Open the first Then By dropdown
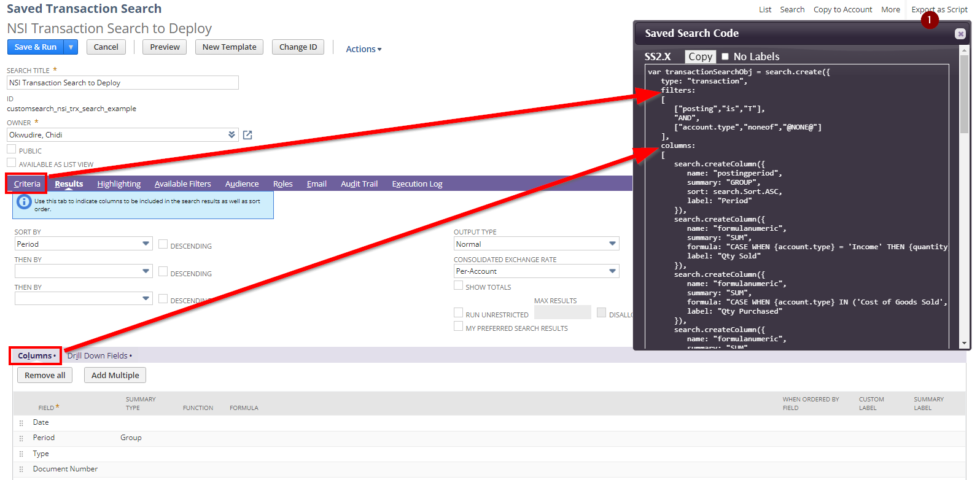 click(146, 271)
